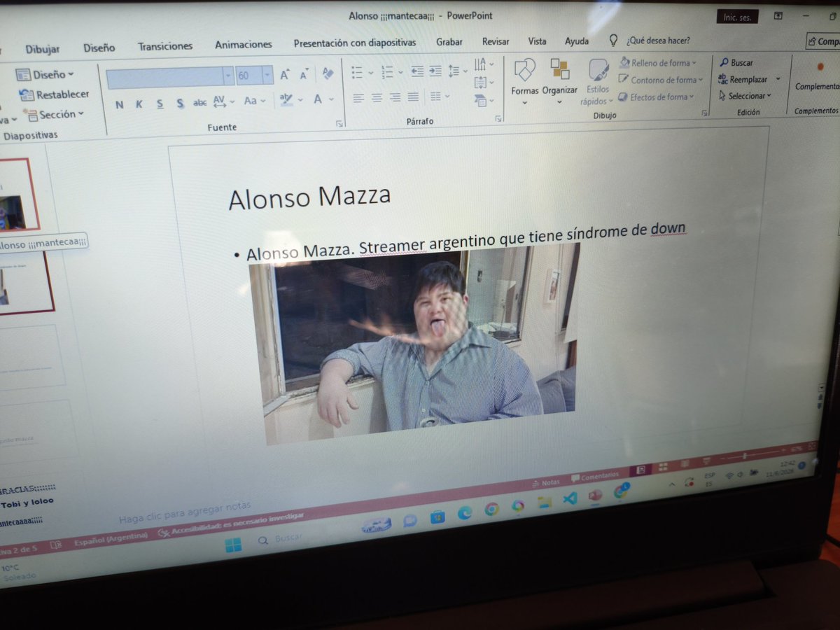Open Dibujar ribbon tab
This screenshot has height=630, width=840.
[x=43, y=49]
